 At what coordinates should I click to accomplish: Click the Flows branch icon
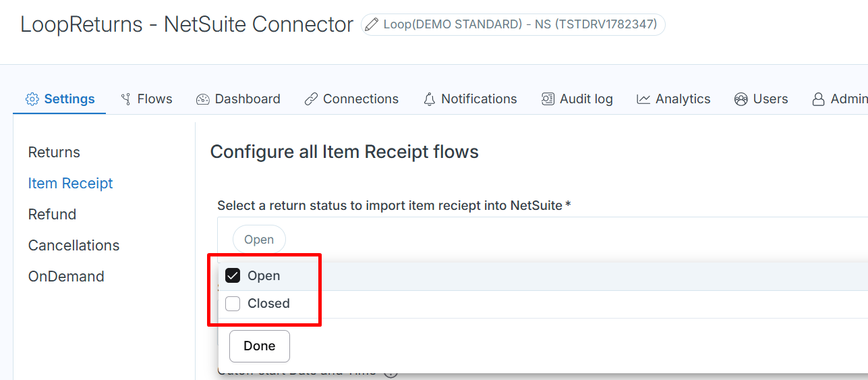(125, 99)
